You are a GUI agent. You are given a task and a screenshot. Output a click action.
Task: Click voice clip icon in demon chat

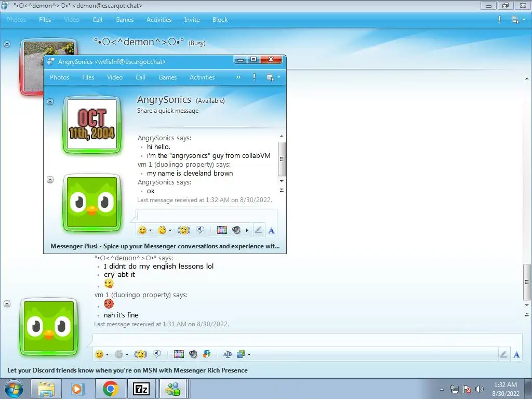(157, 354)
